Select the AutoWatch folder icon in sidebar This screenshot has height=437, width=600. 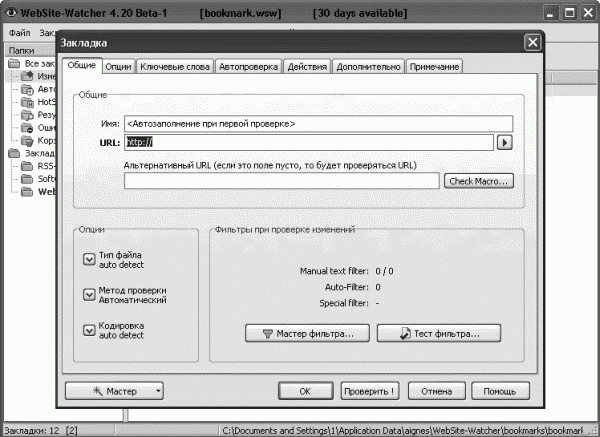27,89
